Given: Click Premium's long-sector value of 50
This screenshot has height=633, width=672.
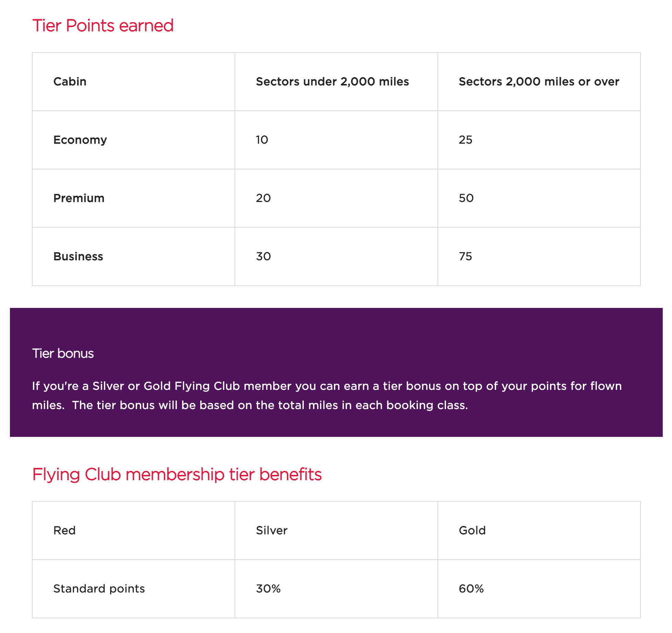Looking at the screenshot, I should click(x=466, y=198).
